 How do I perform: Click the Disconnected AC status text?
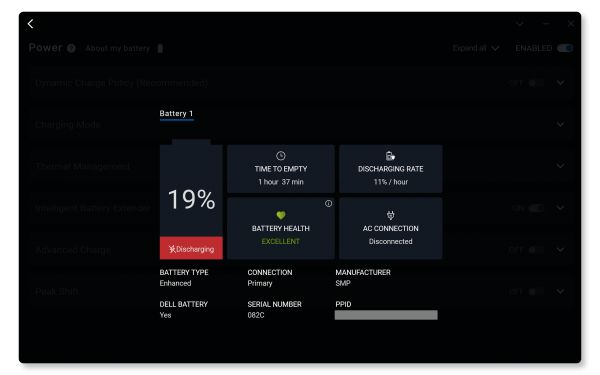coord(391,241)
